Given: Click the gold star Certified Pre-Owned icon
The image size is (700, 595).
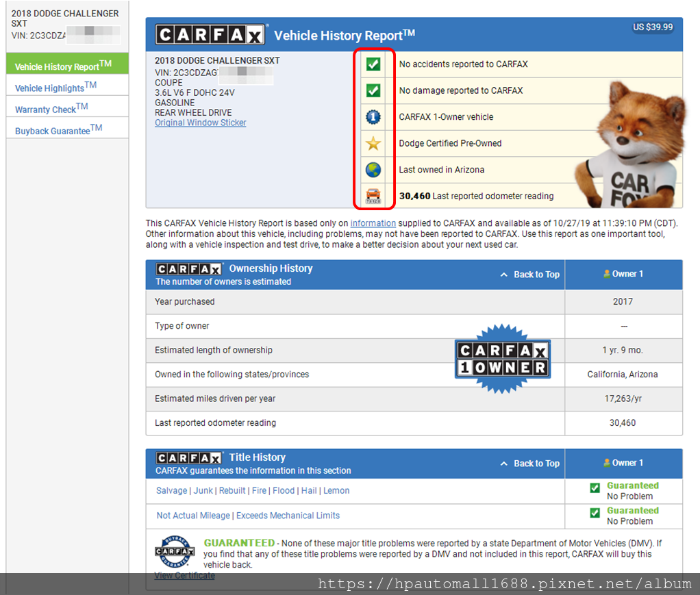Looking at the screenshot, I should (x=373, y=143).
